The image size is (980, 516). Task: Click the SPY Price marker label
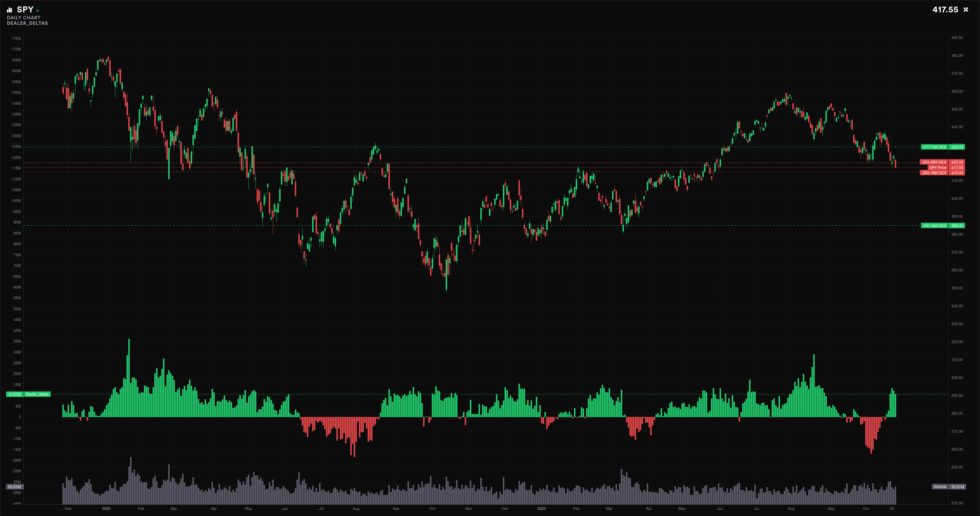[x=938, y=167]
